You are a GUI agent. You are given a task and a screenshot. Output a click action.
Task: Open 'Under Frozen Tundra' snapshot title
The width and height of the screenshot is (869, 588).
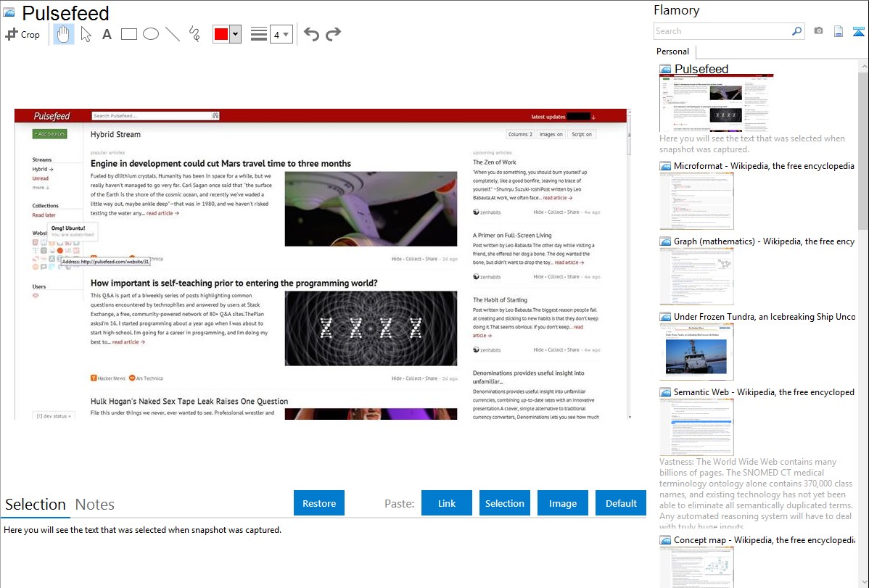click(x=765, y=316)
